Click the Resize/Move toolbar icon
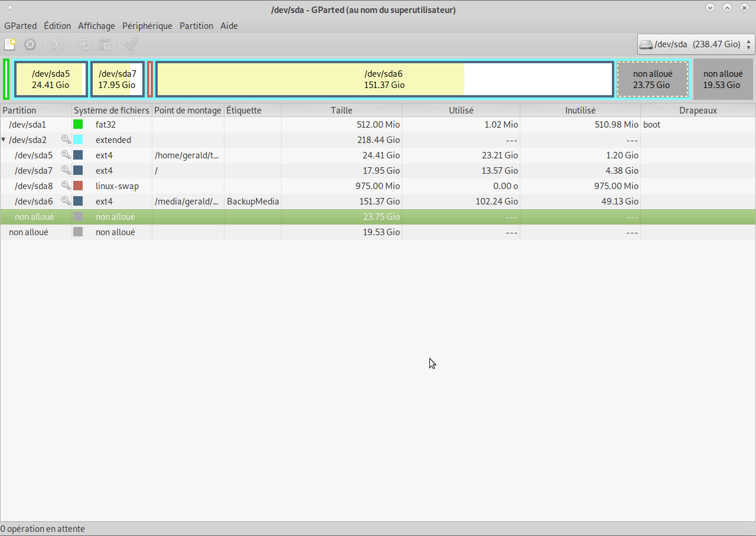Viewport: 756px width, 536px height. [x=57, y=44]
